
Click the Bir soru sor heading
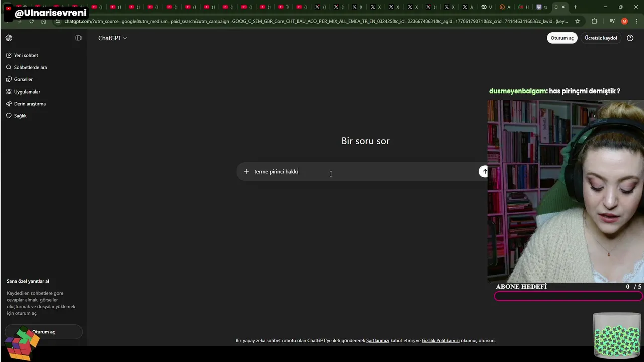point(365,141)
